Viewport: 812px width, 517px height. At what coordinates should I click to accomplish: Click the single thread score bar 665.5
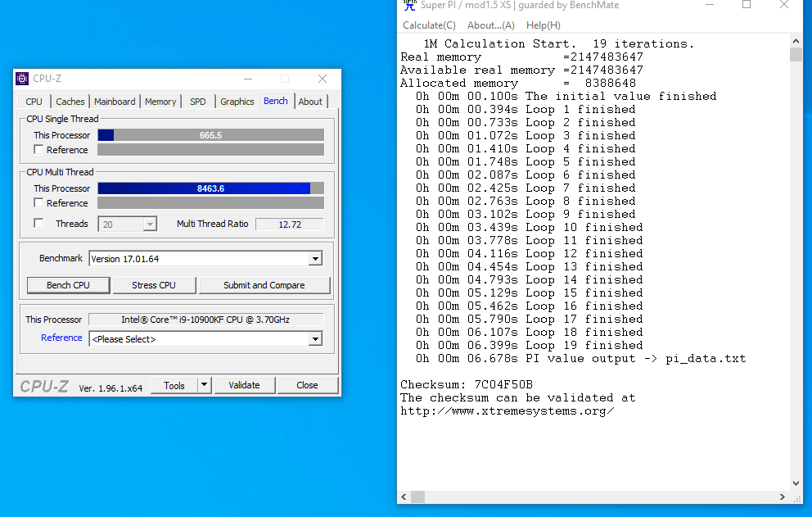210,135
